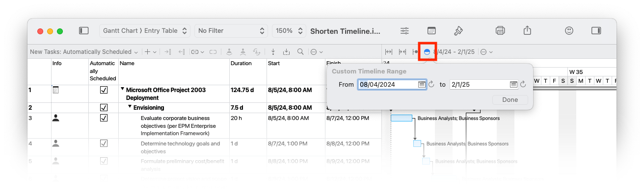This screenshot has height=192, width=644.
Task: Click the download-to-tray arrow icon
Action: point(287,51)
